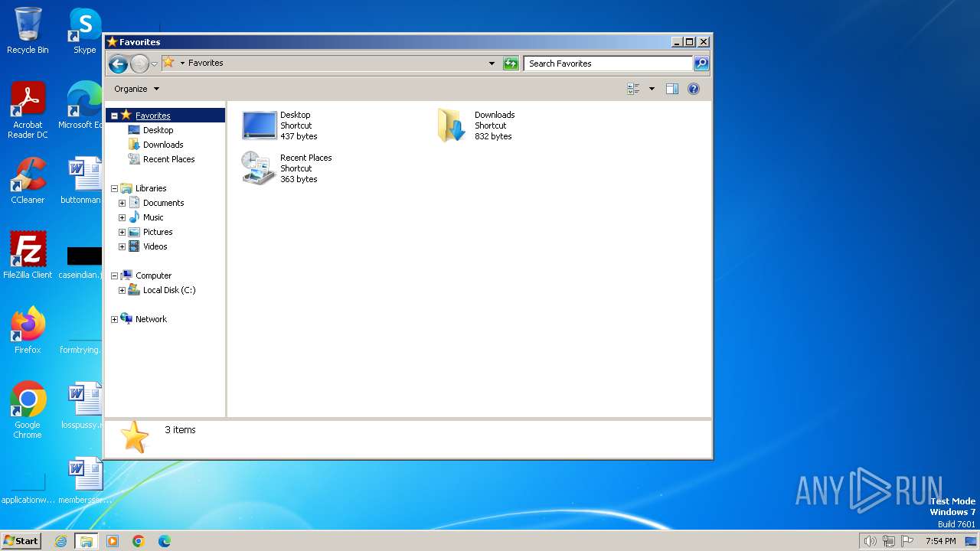980x551 pixels.
Task: Select Network in navigation pane
Action: [x=151, y=319]
